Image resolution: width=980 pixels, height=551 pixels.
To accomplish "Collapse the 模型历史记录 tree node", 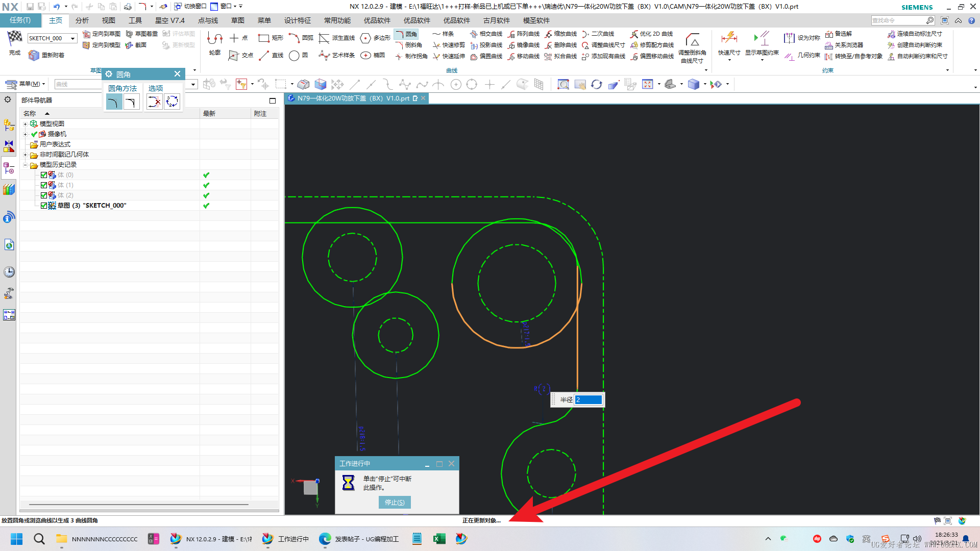I will click(x=25, y=165).
